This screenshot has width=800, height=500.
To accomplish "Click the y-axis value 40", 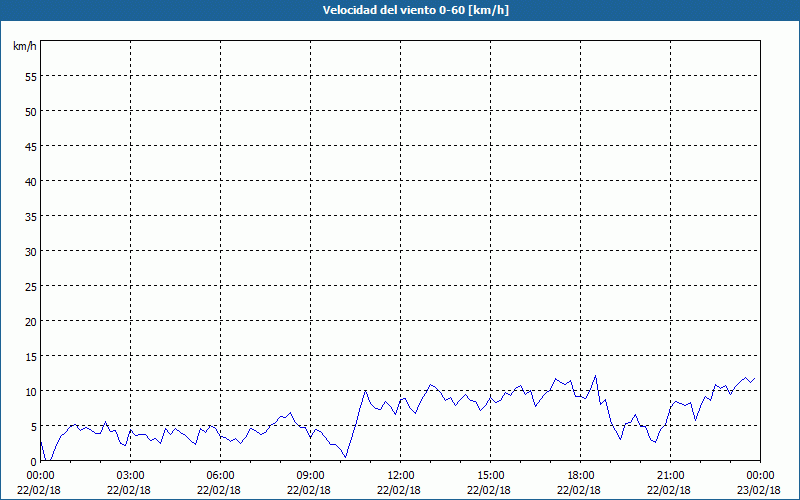I will pos(31,181).
